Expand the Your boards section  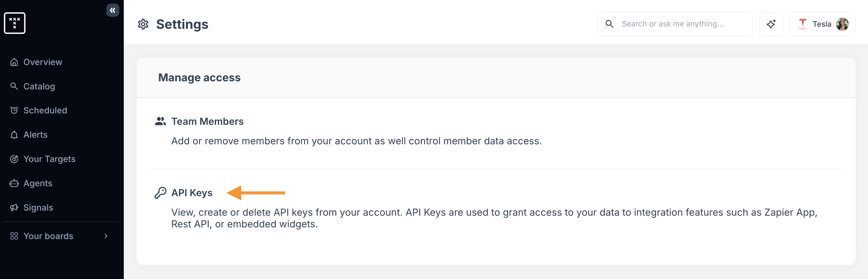pos(106,236)
